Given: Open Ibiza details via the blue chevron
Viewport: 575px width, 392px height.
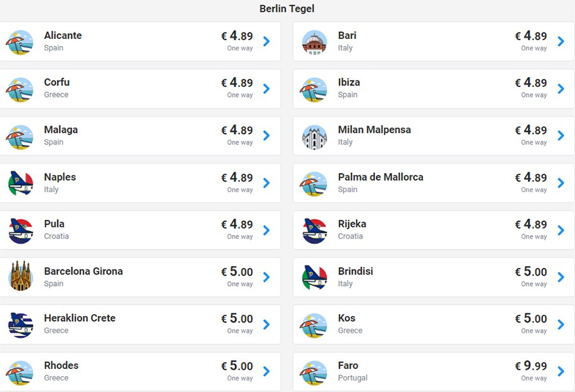Looking at the screenshot, I should pos(560,89).
